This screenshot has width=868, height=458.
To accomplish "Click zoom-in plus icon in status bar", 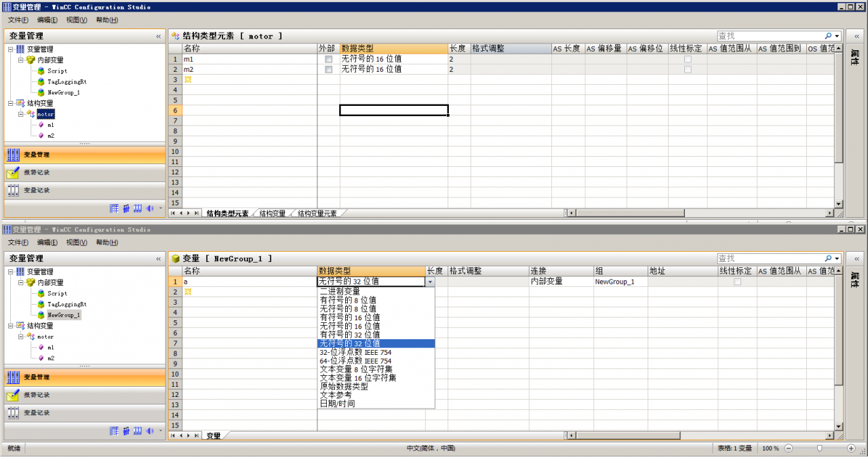I will click(851, 449).
